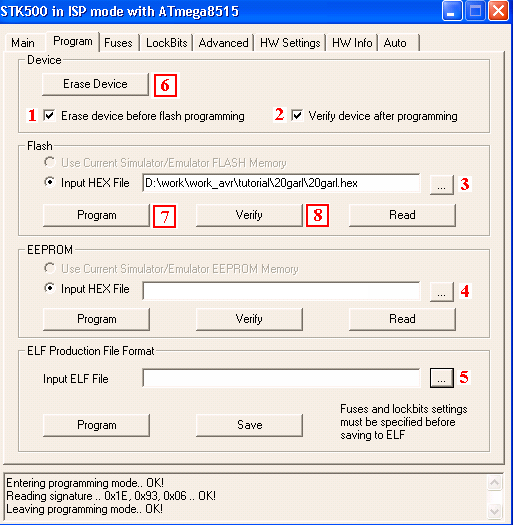Click 'Reading signature .. 0x1E, 0x93, 0x06' log line
This screenshot has height=525, width=514.
pos(111,496)
